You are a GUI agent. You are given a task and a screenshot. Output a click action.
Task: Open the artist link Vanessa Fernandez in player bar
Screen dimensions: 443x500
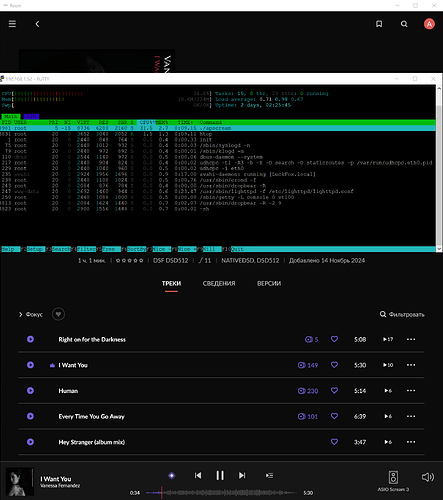point(60,486)
